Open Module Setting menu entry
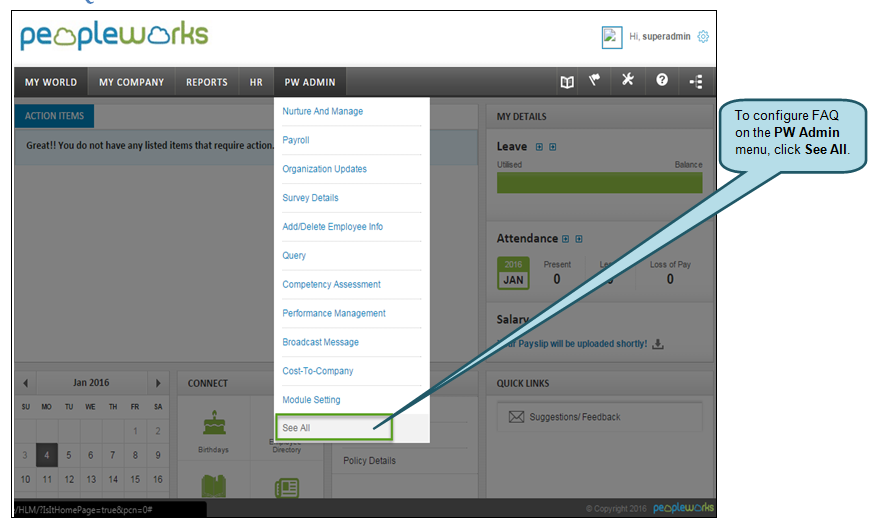869x527 pixels. 311,400
